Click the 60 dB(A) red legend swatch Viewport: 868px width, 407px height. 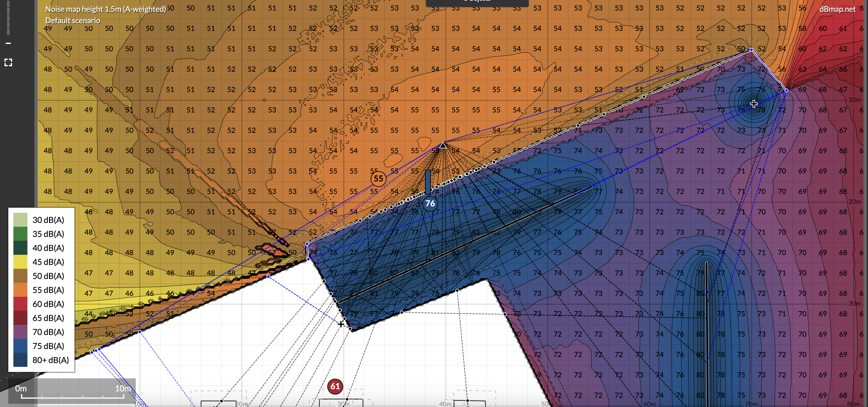point(20,304)
